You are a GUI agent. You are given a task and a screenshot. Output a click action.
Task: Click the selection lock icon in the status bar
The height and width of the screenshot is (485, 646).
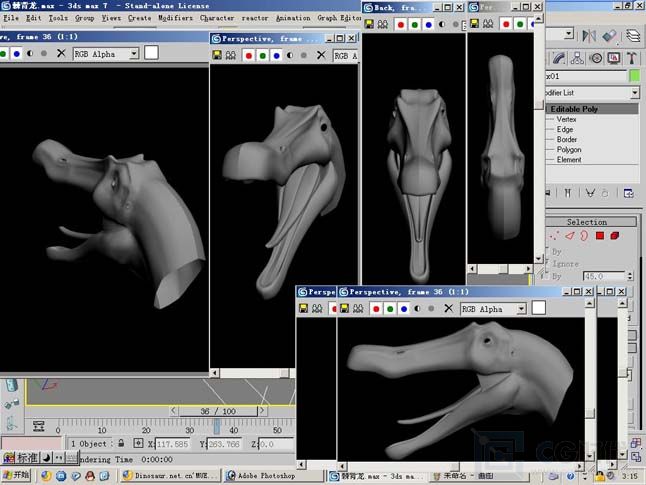[122, 443]
